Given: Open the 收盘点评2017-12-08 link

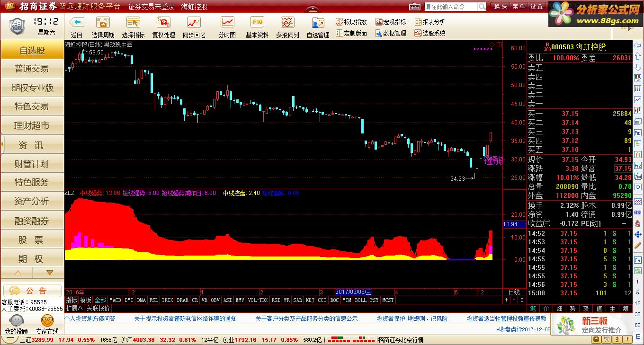Looking at the screenshot, I should coord(523,329).
